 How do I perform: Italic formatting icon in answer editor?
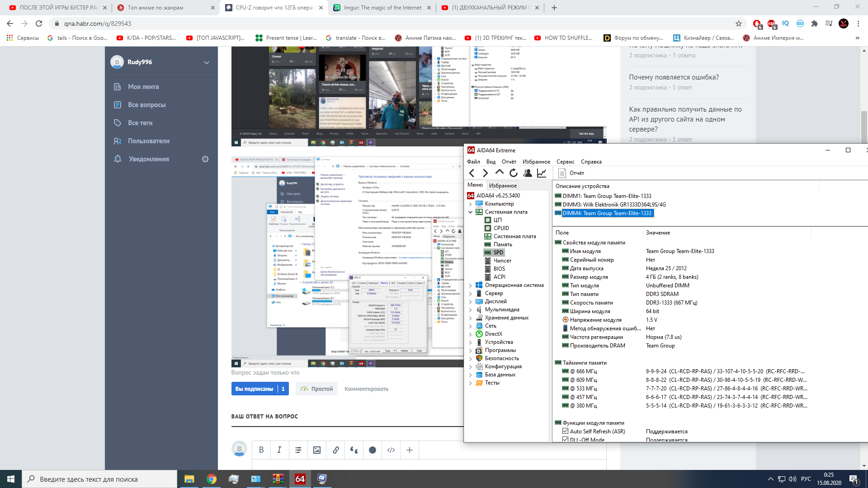click(x=279, y=450)
